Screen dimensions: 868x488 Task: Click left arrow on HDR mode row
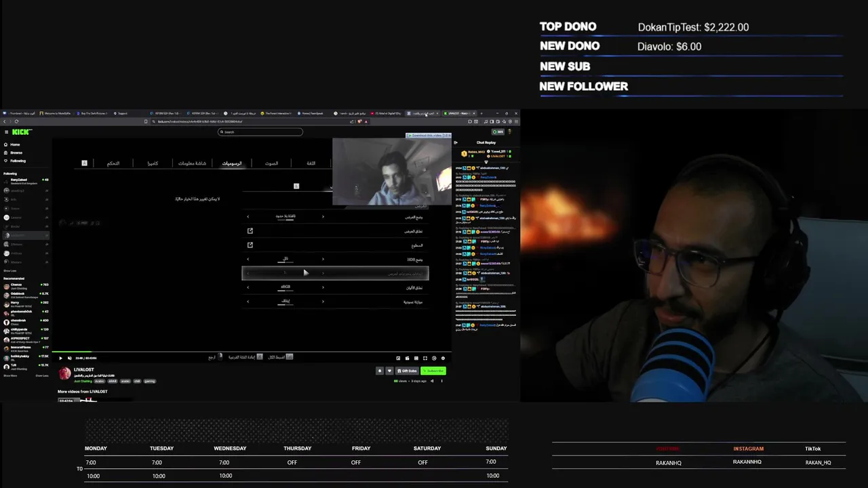(x=248, y=259)
